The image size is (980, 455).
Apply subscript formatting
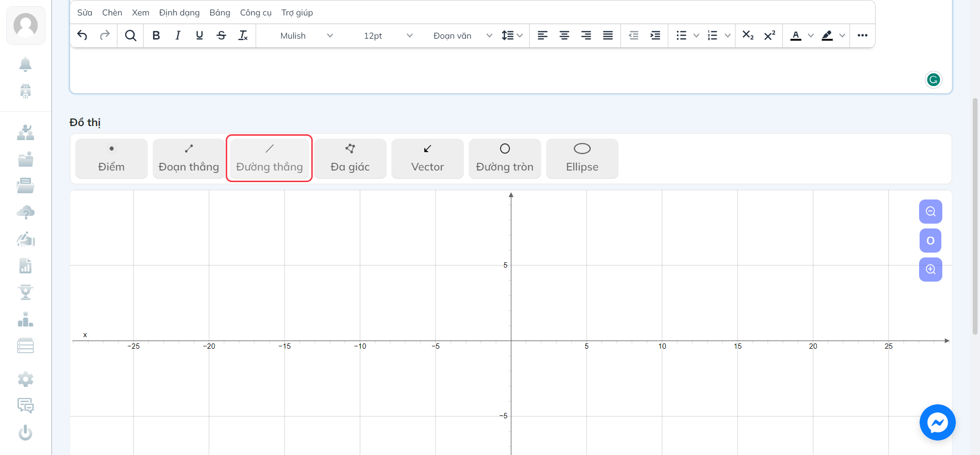(748, 35)
